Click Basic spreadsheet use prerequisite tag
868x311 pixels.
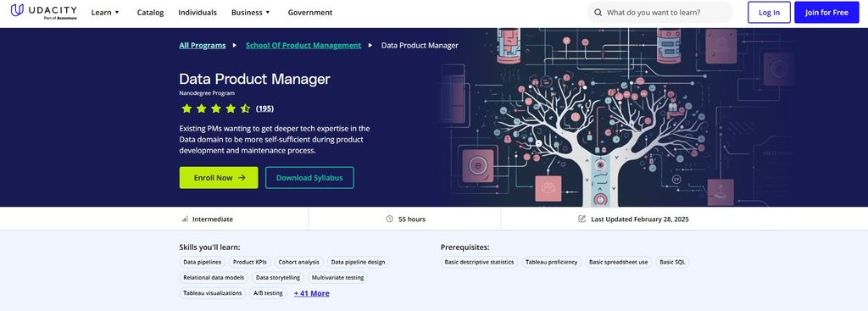(618, 263)
